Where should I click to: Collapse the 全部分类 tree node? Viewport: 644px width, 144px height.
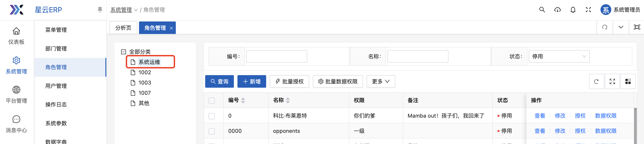pos(124,52)
